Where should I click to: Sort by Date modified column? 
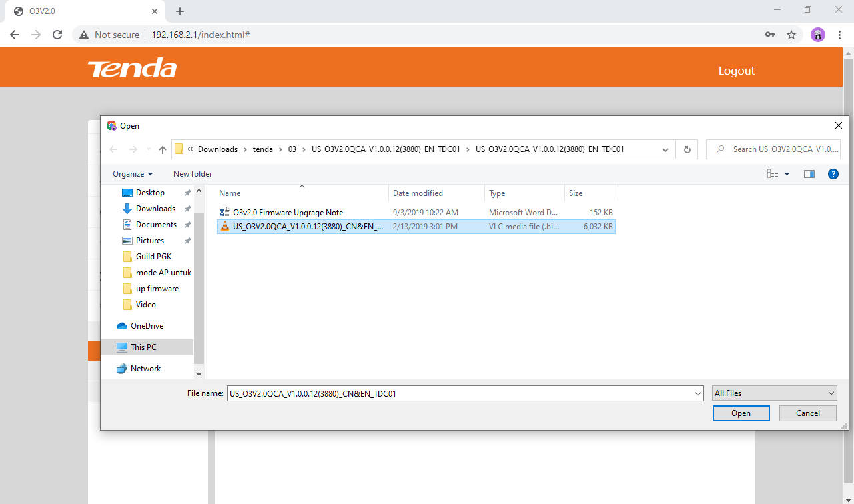coord(436,193)
